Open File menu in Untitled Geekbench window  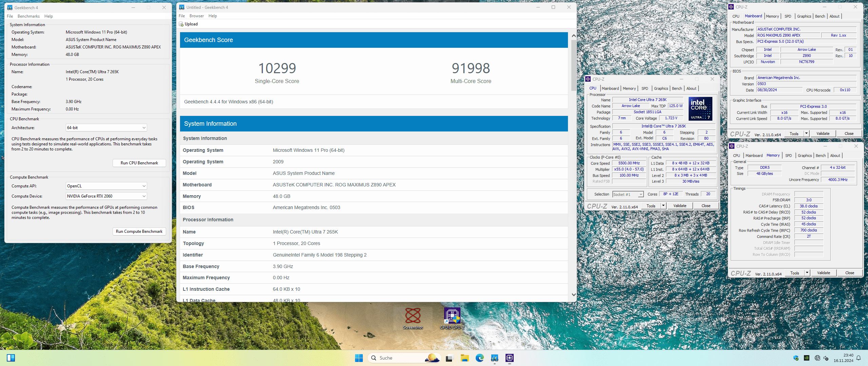[182, 16]
